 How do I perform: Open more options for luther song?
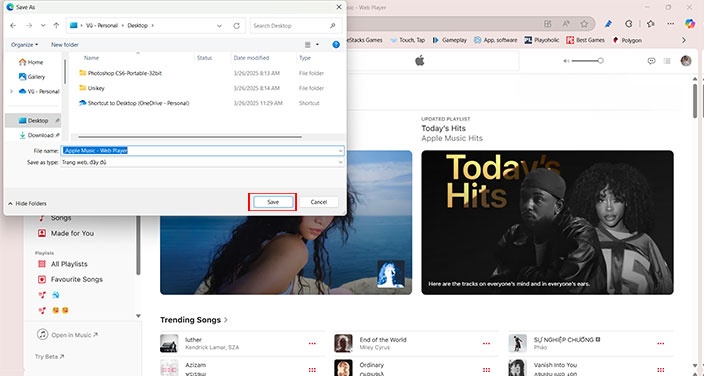(x=312, y=344)
